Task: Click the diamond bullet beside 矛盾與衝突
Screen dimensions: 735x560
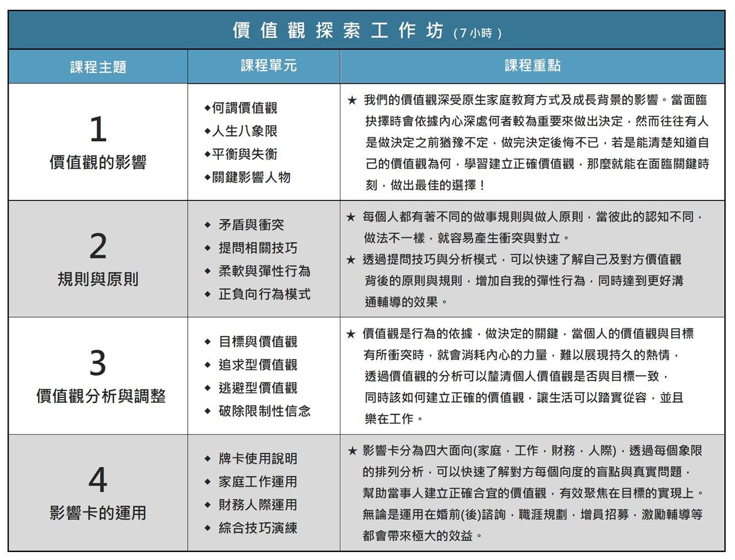Action: [x=207, y=225]
